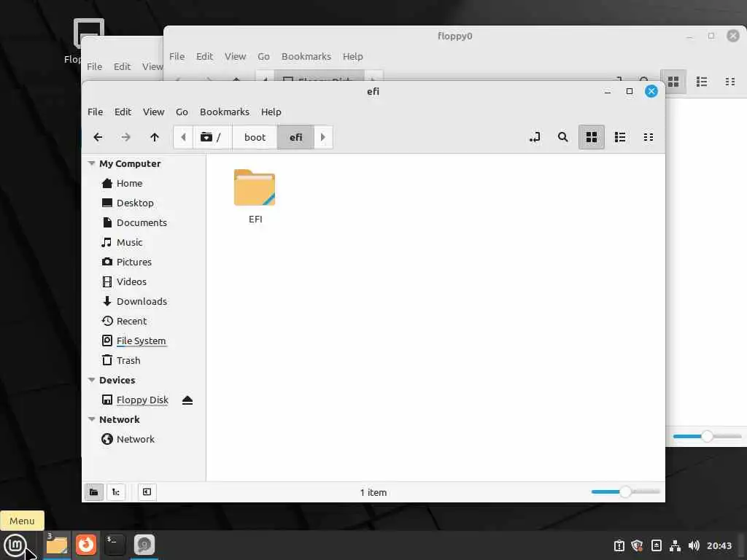Open Downloads from the sidebar

(x=144, y=301)
